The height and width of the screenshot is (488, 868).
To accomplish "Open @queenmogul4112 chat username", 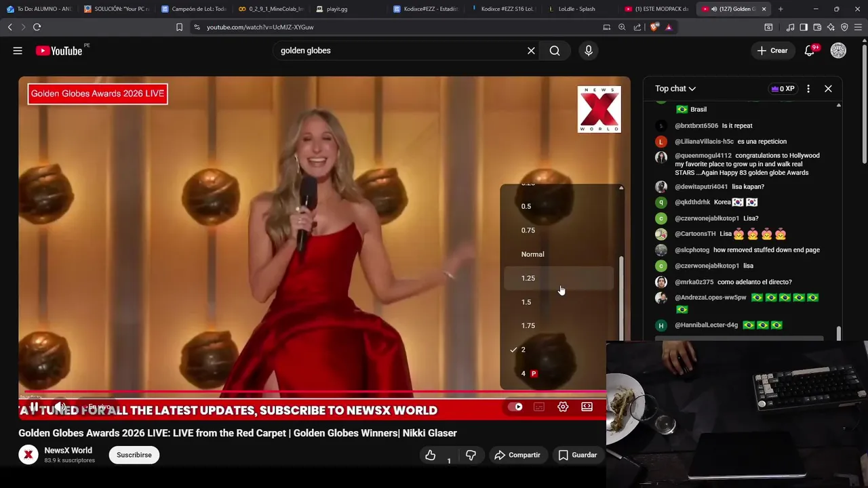I will pos(703,156).
